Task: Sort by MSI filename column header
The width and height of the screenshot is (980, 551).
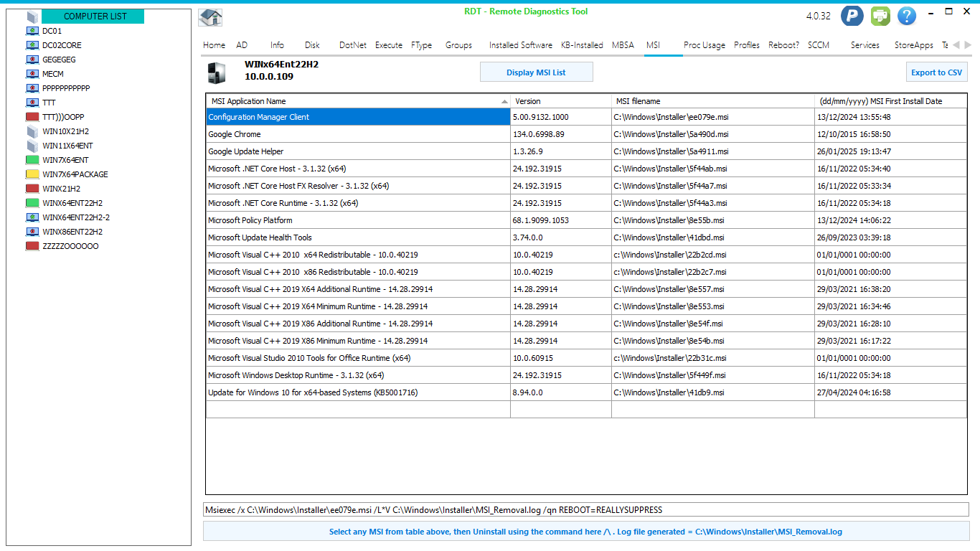Action: pyautogui.click(x=713, y=101)
